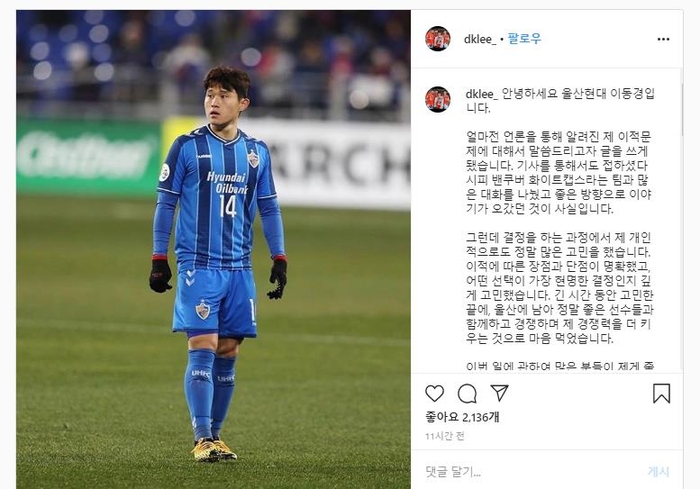Click the photo of the player in jersey 14
This screenshot has height=489, width=700.
click(x=213, y=249)
